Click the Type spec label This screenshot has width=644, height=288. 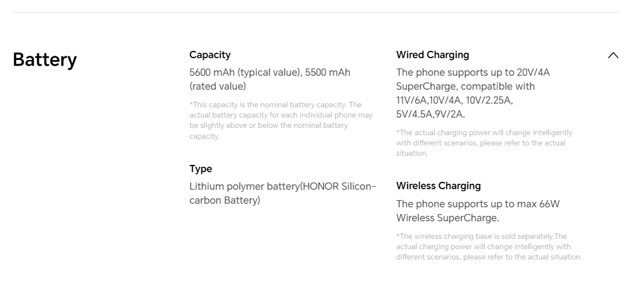[201, 169]
